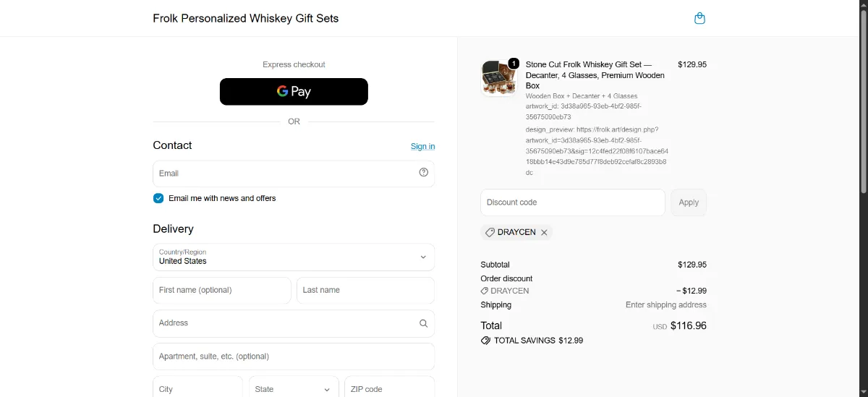Click the Frolk Personalized Whiskey Gift Sets title

pyautogui.click(x=246, y=18)
